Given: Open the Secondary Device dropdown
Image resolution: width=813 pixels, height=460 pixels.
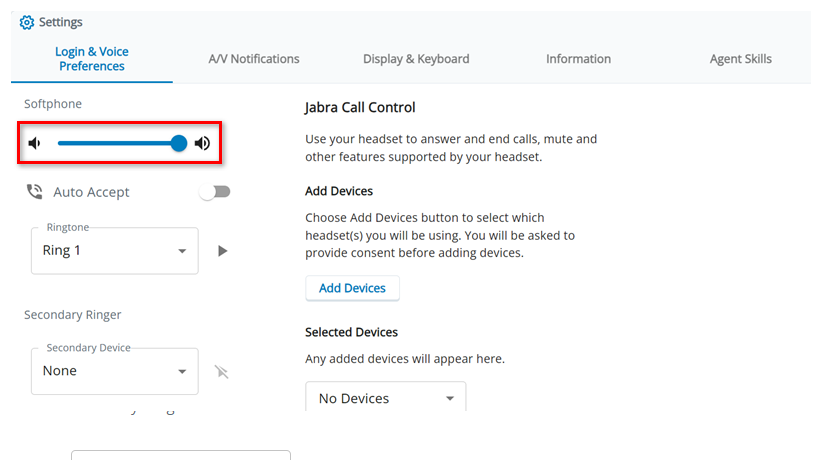Looking at the screenshot, I should point(115,371).
